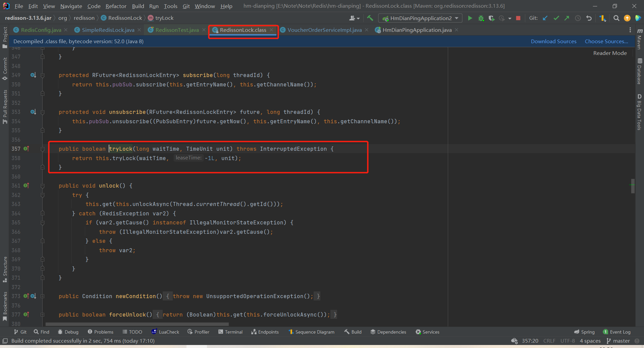This screenshot has height=348, width=644.
Task: Click the master Git branch widget
Action: [618, 341]
